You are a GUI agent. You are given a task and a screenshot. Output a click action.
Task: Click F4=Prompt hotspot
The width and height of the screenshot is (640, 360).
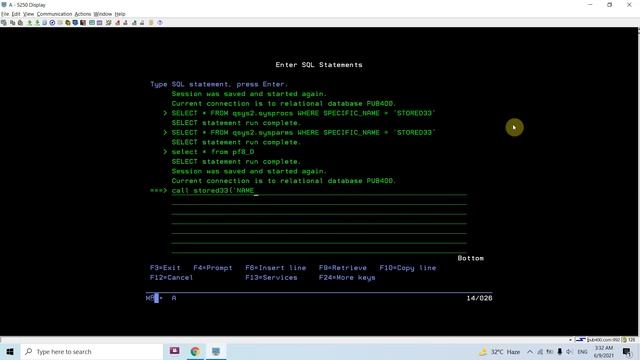coord(213,268)
